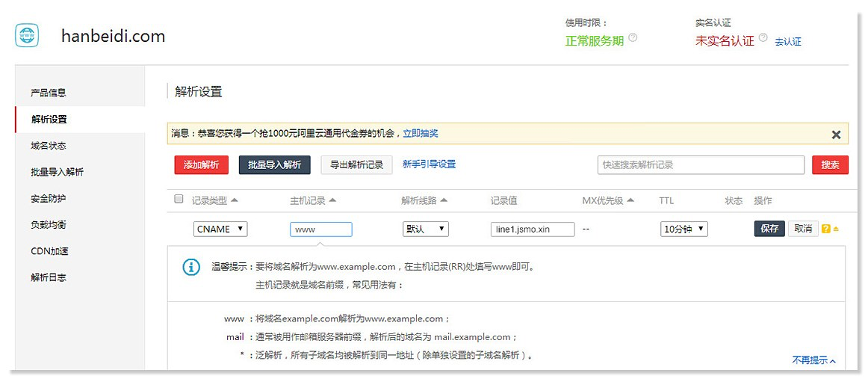Viewport: 866px width, 379px height.
Task: Click the blue info icon beside 温馨提示
Action: point(191,267)
